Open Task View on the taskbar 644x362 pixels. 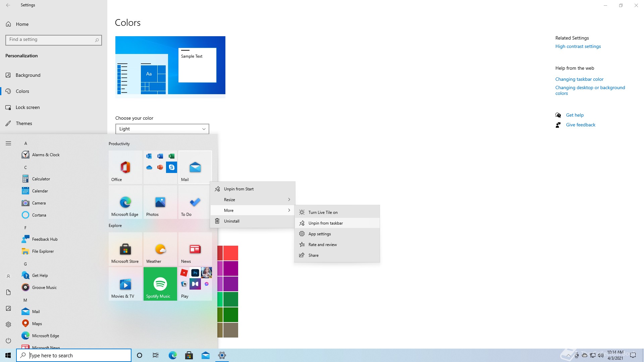[156, 355]
